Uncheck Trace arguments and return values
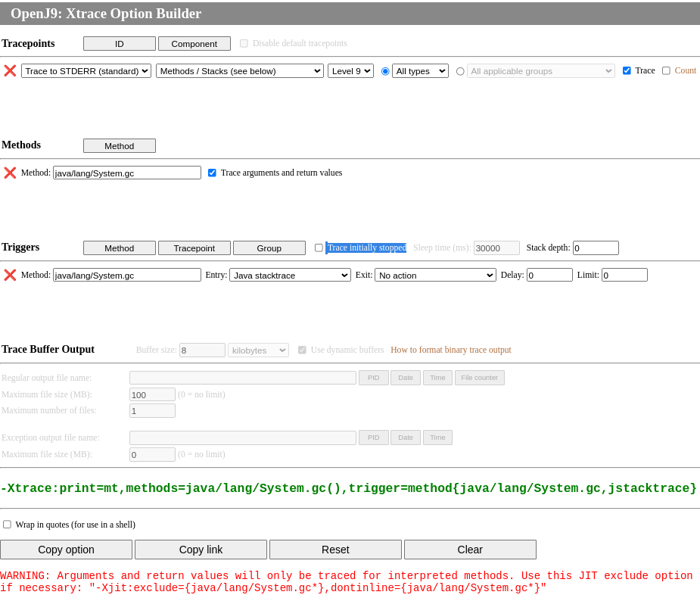700x598 pixels. [x=212, y=173]
